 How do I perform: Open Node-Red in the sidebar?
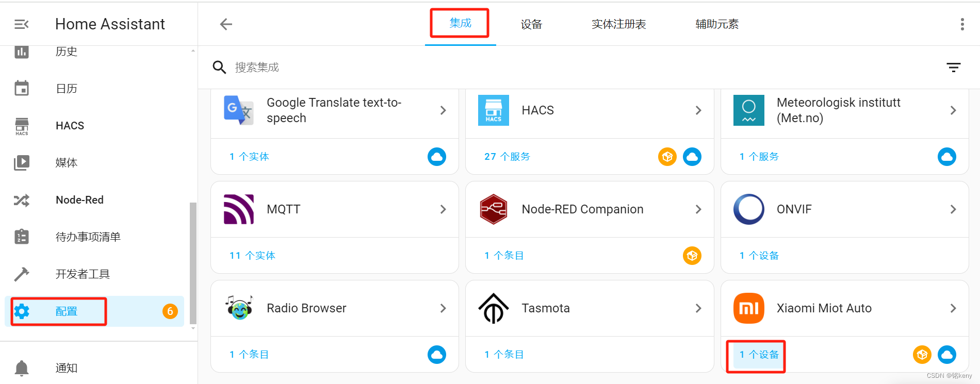(x=94, y=200)
